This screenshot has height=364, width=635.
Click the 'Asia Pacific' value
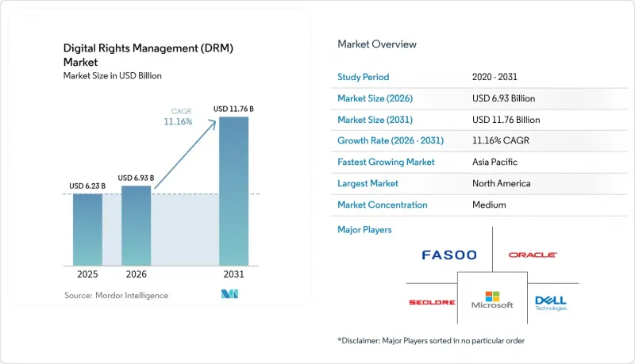(495, 162)
